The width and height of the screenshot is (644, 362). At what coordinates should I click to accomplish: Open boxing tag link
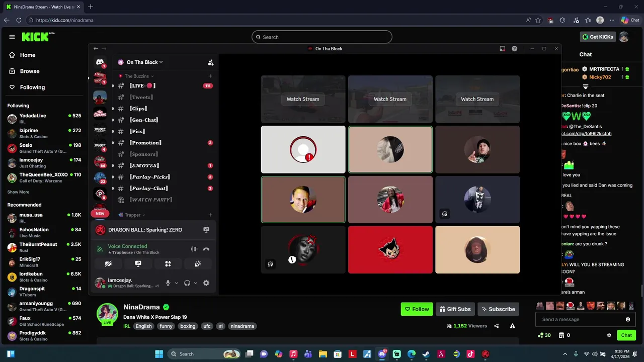pos(188,326)
